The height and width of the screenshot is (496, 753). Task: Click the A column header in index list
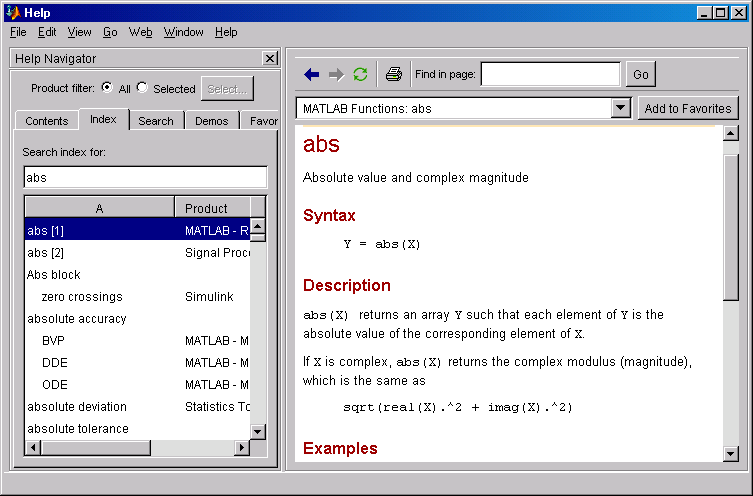click(x=99, y=208)
